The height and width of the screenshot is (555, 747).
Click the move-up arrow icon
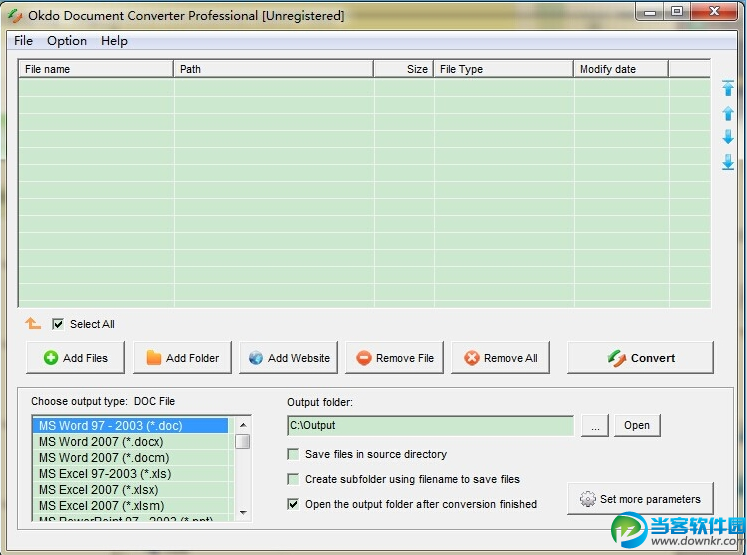(728, 113)
